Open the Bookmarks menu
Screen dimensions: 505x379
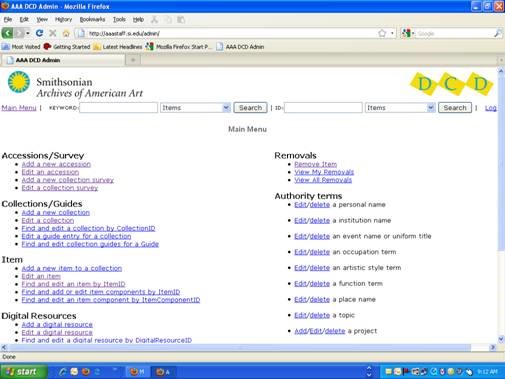[92, 20]
